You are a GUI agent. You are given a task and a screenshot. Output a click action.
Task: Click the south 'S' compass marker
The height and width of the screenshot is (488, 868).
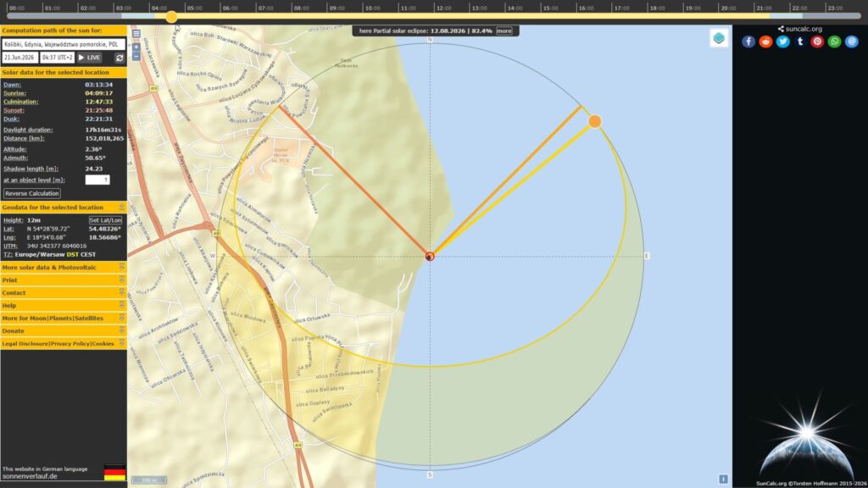[430, 474]
